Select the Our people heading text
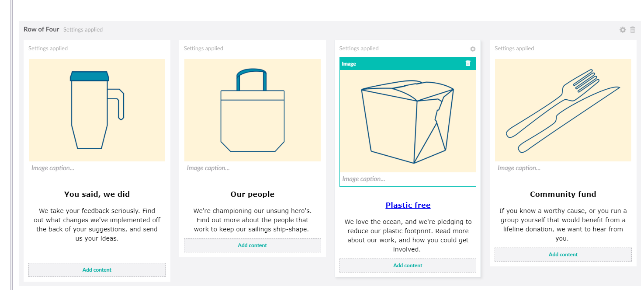Viewport: 644px width, 290px height. click(253, 194)
